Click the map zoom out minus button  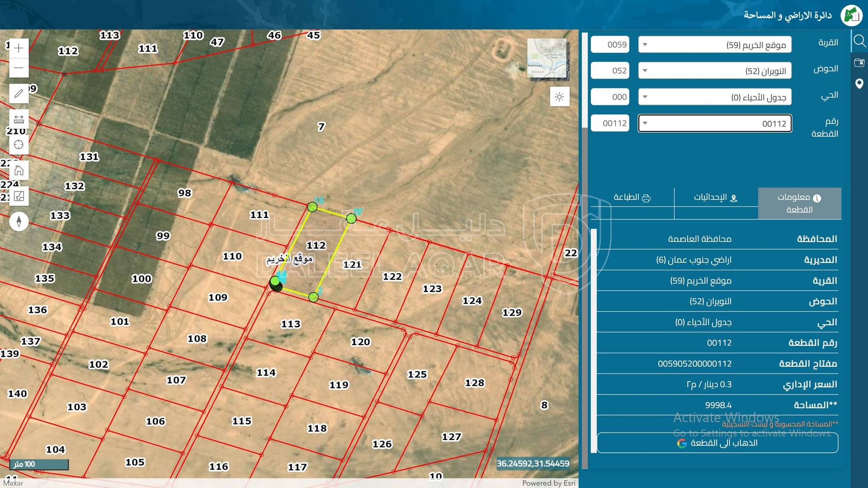(19, 68)
